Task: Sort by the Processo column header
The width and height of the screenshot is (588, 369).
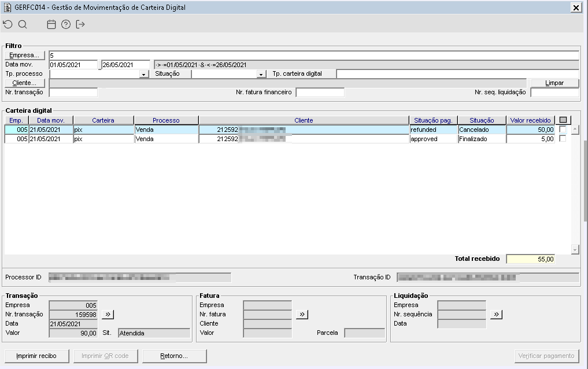Action: (166, 120)
